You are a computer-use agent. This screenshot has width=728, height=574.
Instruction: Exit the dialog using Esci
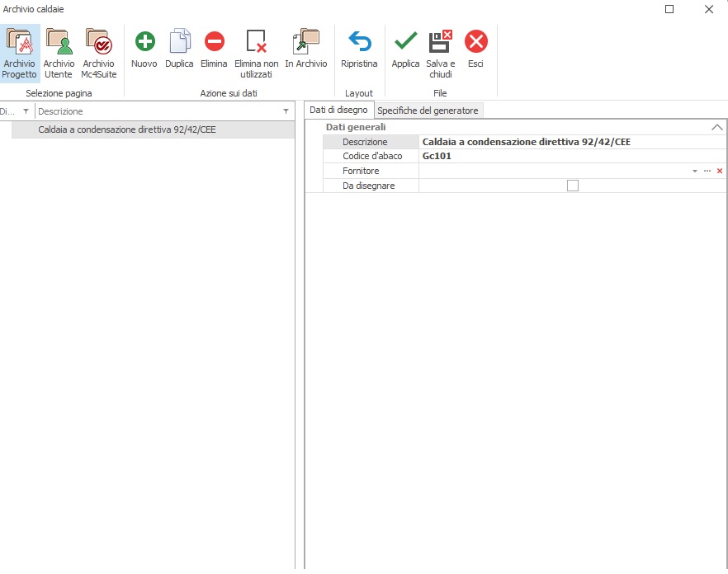point(475,41)
